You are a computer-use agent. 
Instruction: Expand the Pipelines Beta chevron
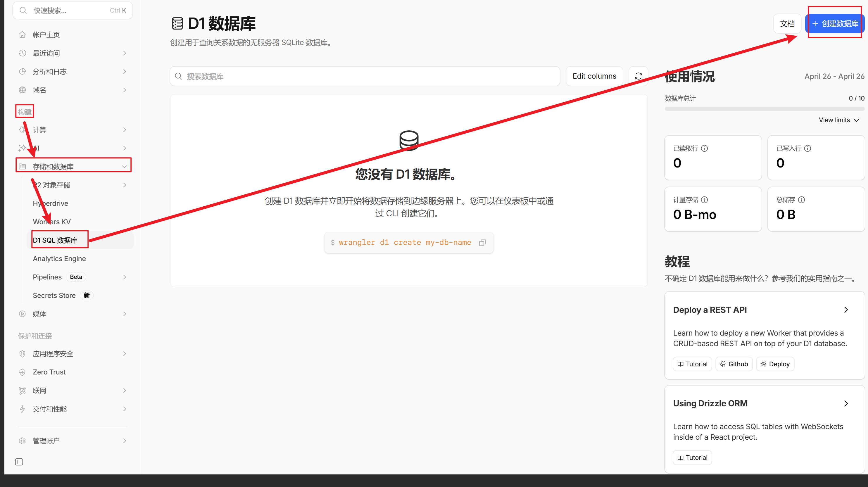point(125,277)
